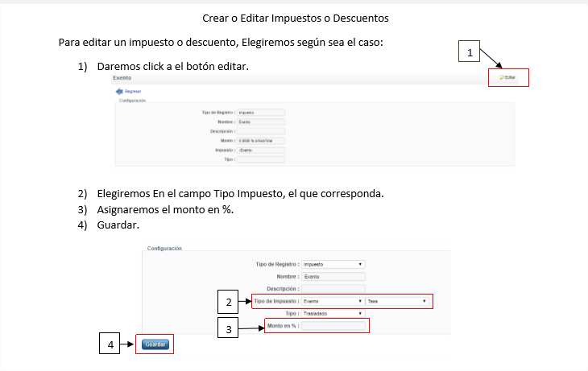Click the empty Tipo field in upper form
The image size is (588, 371).
[x=261, y=159]
